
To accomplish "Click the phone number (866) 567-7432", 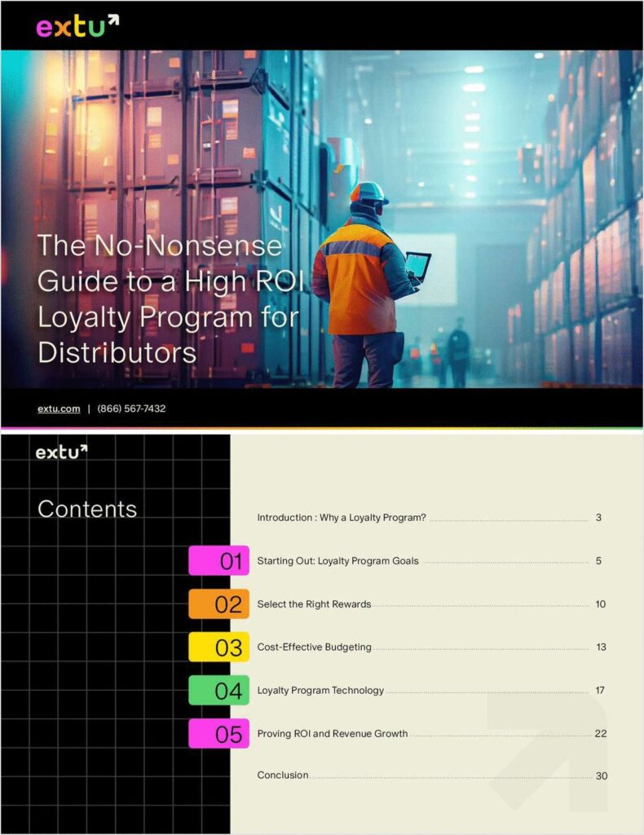I will pyautogui.click(x=131, y=409).
